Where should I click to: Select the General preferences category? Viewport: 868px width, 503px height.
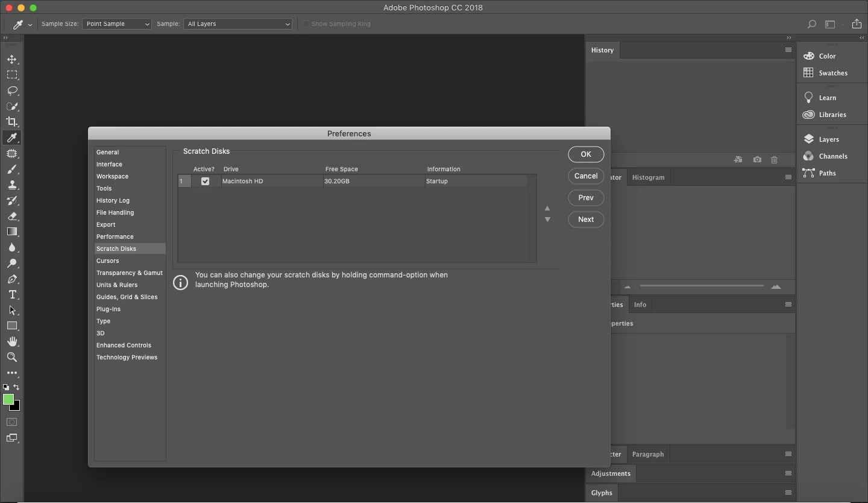pyautogui.click(x=130, y=152)
